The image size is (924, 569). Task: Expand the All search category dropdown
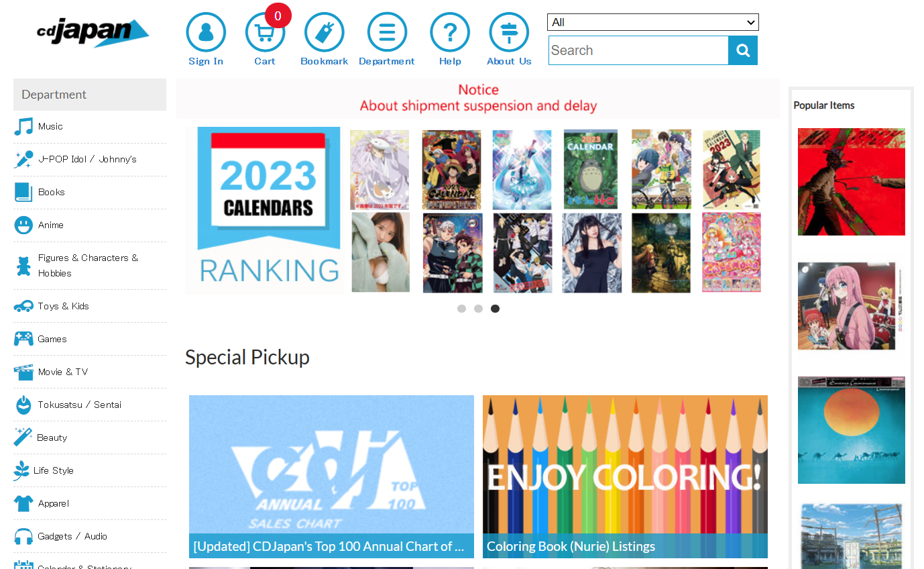653,22
